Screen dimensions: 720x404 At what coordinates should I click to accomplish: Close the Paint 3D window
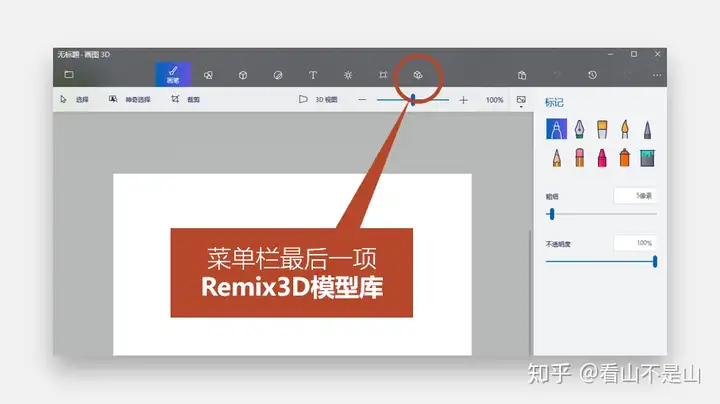pyautogui.click(x=657, y=54)
